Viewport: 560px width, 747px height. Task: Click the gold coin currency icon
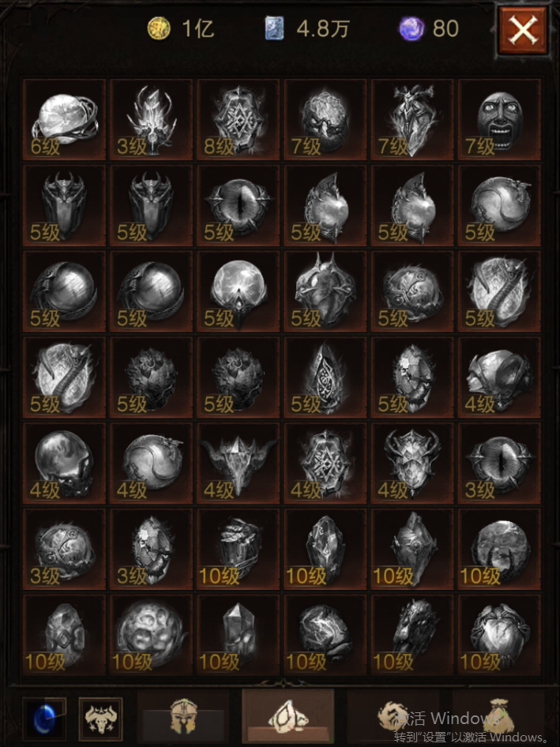point(159,28)
